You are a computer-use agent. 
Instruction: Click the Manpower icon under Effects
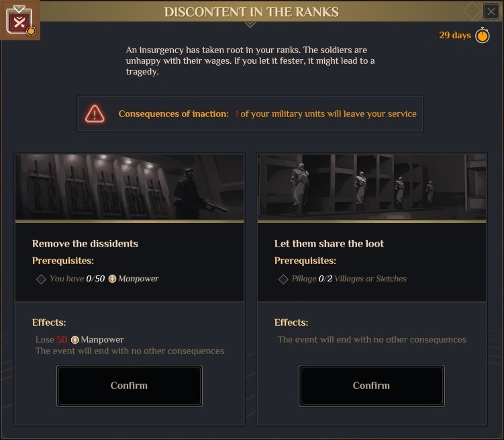click(x=75, y=340)
